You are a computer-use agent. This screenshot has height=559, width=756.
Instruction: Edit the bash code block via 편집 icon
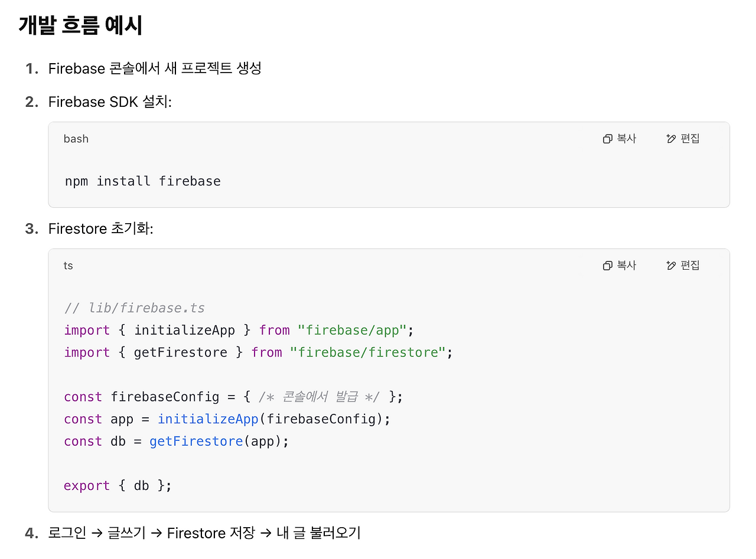pos(683,139)
